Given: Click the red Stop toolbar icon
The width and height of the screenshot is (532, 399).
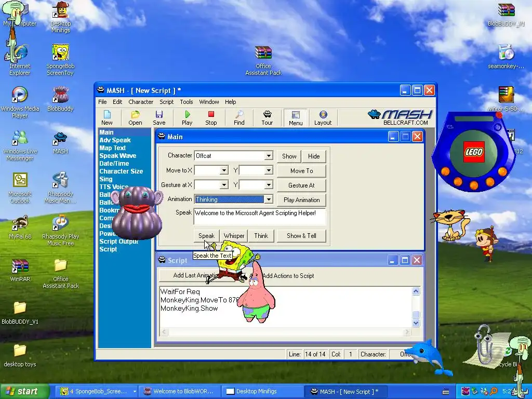Looking at the screenshot, I should [x=211, y=118].
